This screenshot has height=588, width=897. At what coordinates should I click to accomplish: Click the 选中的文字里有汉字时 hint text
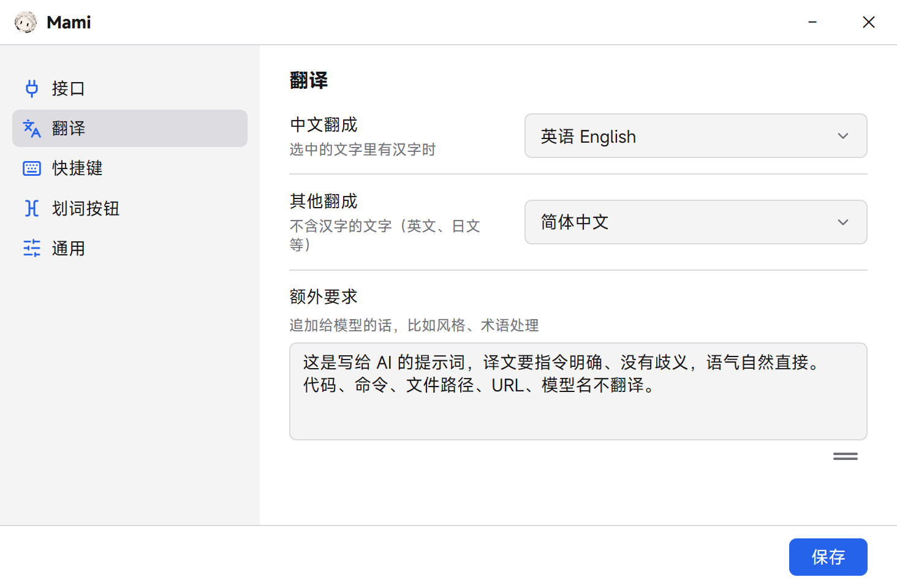pyautogui.click(x=363, y=149)
